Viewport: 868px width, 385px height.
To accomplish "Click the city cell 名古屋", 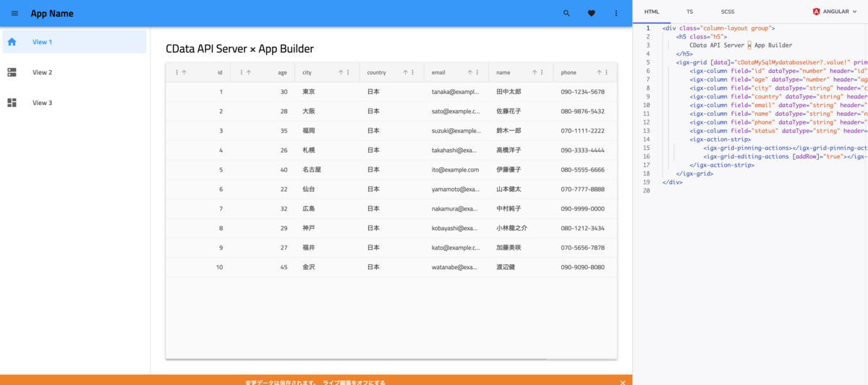I will pos(312,169).
